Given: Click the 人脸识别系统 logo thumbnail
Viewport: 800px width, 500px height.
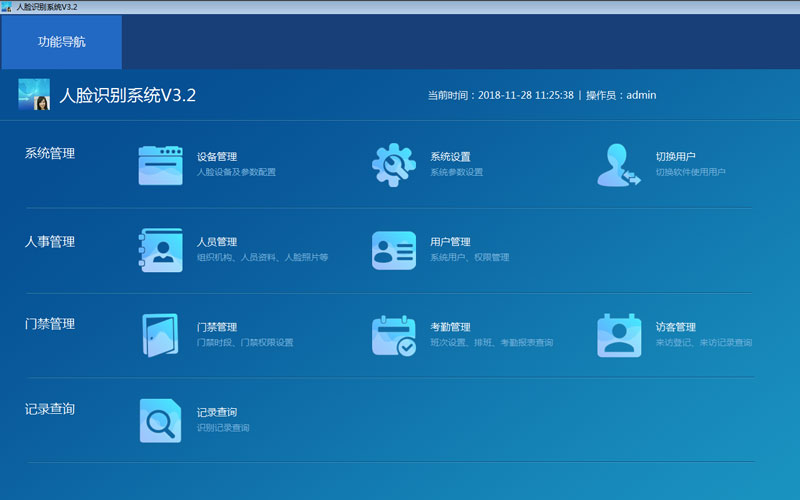Looking at the screenshot, I should point(34,94).
